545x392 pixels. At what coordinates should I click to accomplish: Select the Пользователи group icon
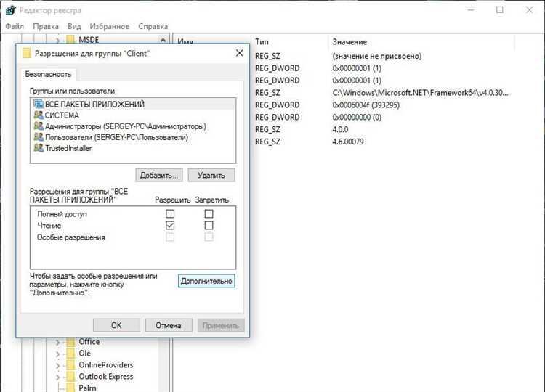click(38, 137)
